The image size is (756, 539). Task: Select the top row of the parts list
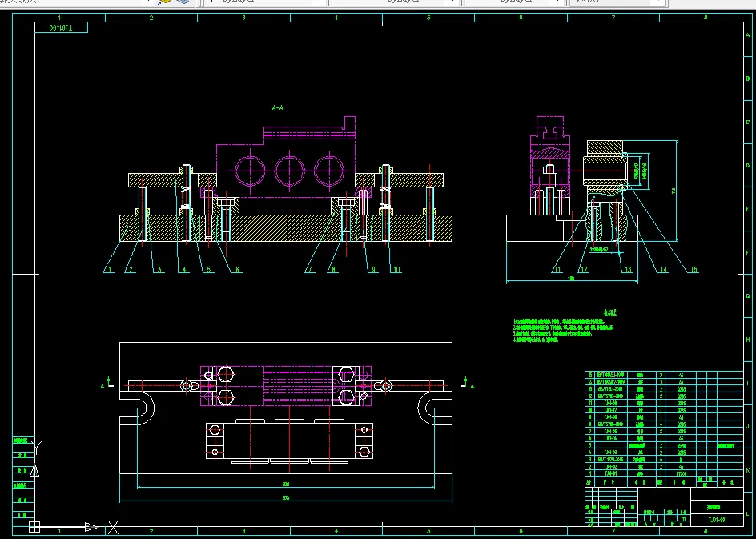[x=664, y=375]
